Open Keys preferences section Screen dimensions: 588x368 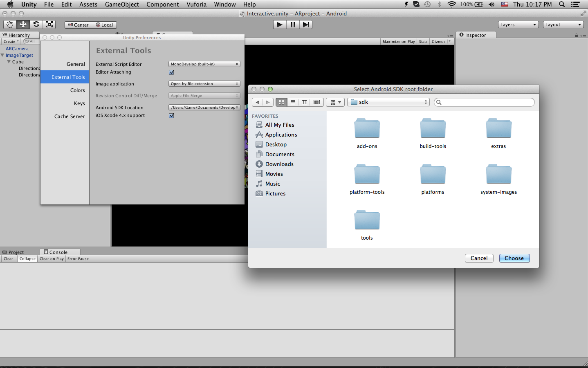[x=79, y=103]
